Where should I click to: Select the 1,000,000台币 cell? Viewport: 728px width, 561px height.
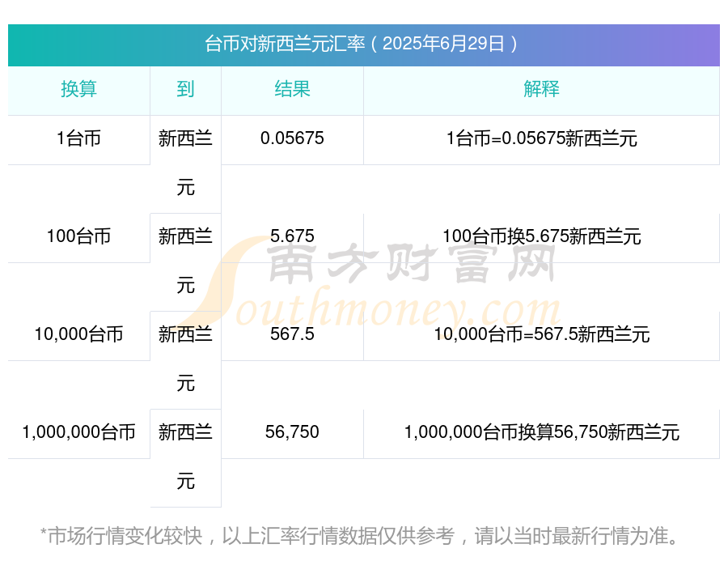click(79, 432)
